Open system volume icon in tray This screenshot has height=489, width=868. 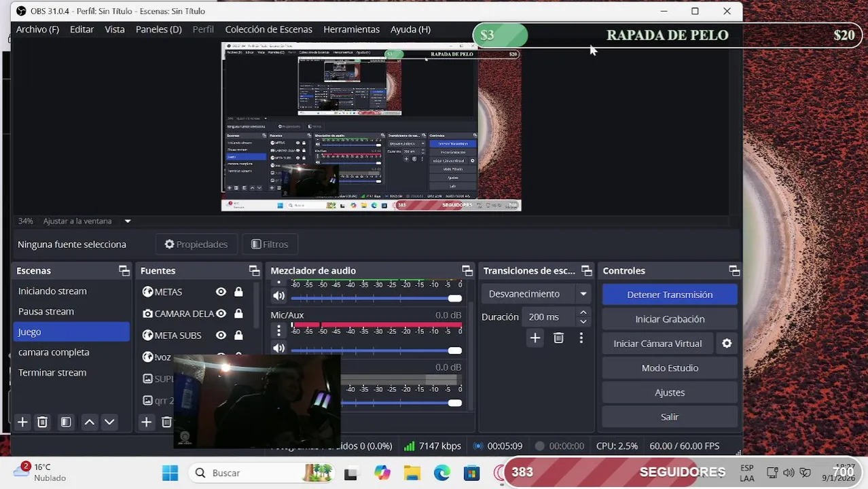tap(789, 473)
